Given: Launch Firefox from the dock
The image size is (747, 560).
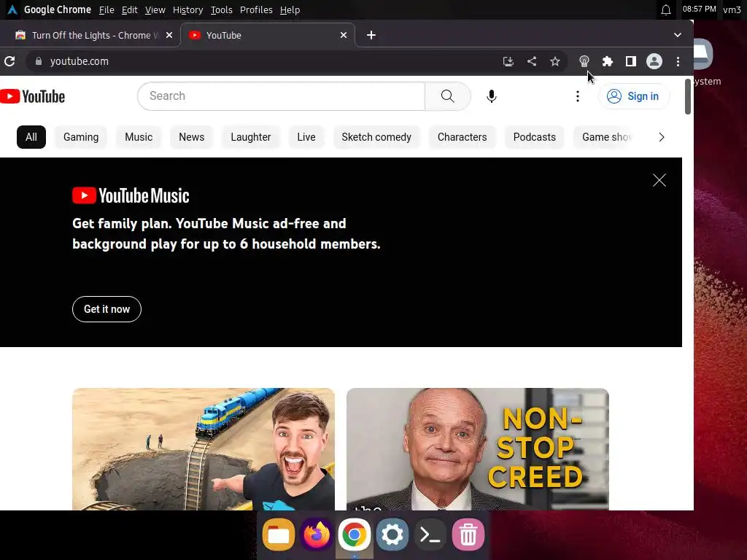Looking at the screenshot, I should (x=317, y=534).
